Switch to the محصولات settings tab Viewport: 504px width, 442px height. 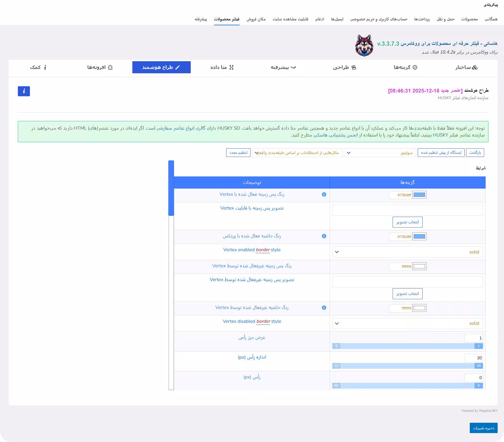tap(469, 19)
